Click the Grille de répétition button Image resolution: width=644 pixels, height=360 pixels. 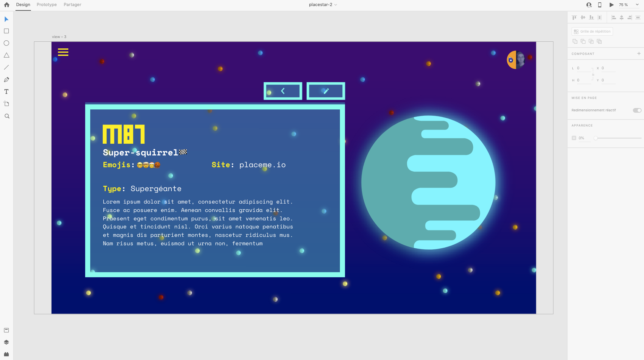point(592,31)
